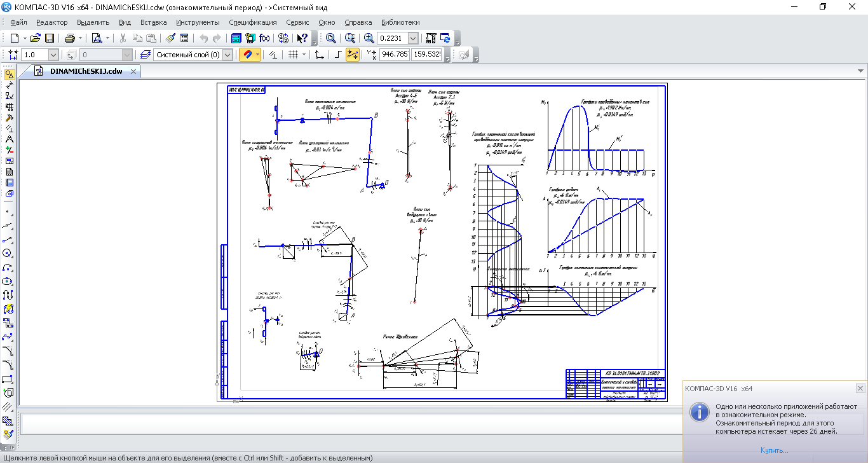868x463 pixels.
Task: Toggle Ortho drawing mode button
Action: (x=338, y=55)
